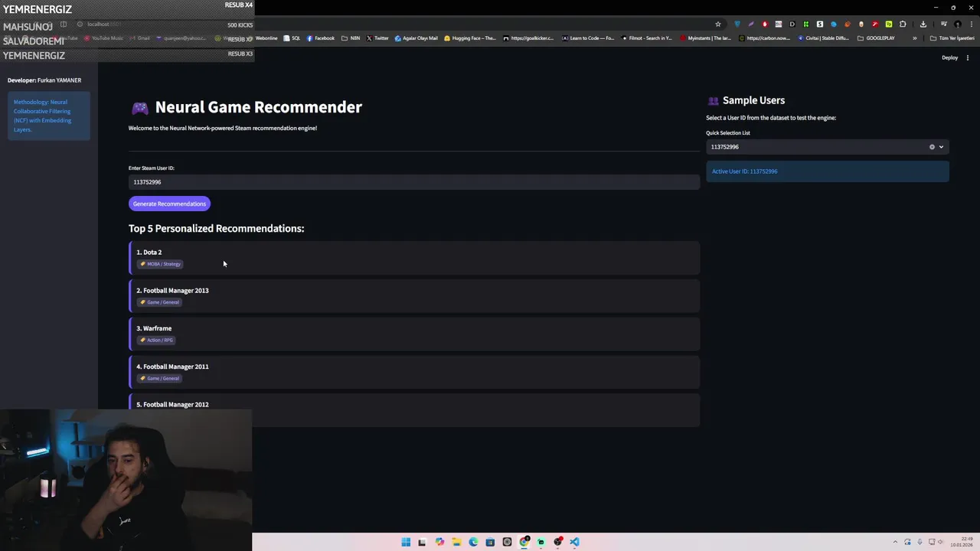This screenshot has width=980, height=551.
Task: Open the Agalar Olayı Mail bookmark
Action: (x=416, y=38)
